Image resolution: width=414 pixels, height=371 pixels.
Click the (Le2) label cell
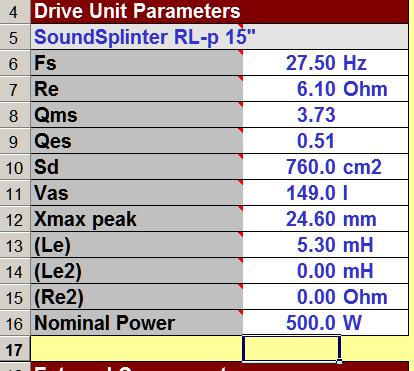tap(137, 271)
